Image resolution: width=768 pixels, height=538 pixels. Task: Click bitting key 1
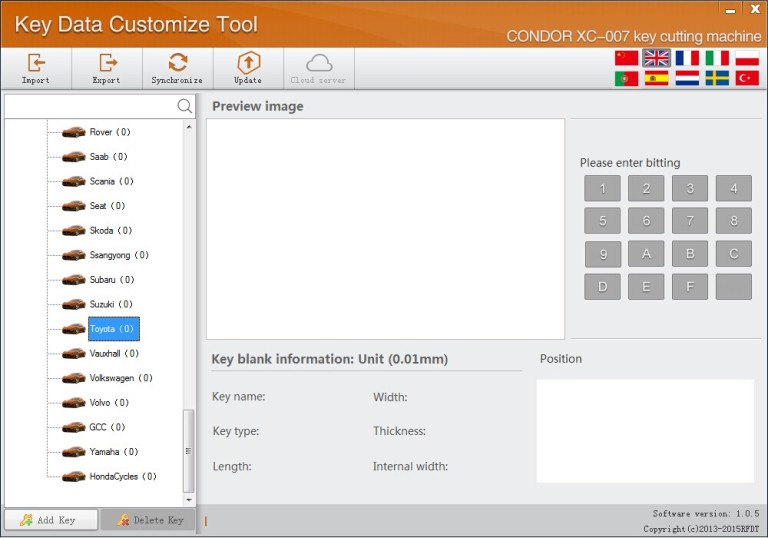[x=602, y=188]
